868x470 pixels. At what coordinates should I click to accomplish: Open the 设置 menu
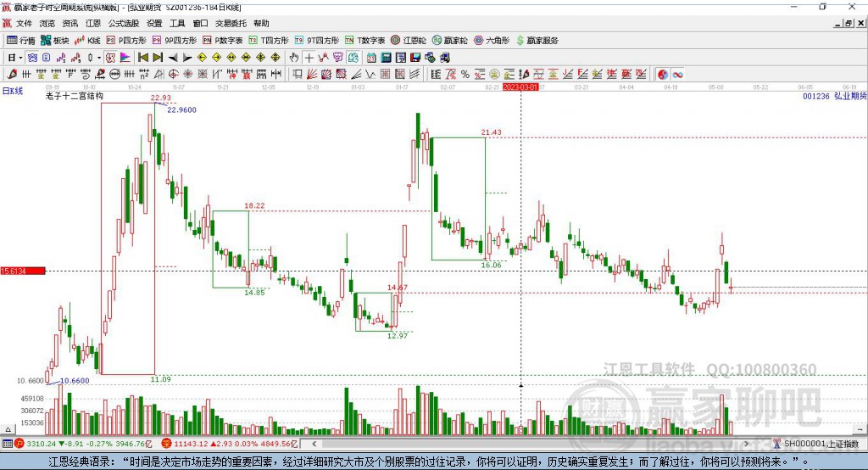(154, 23)
